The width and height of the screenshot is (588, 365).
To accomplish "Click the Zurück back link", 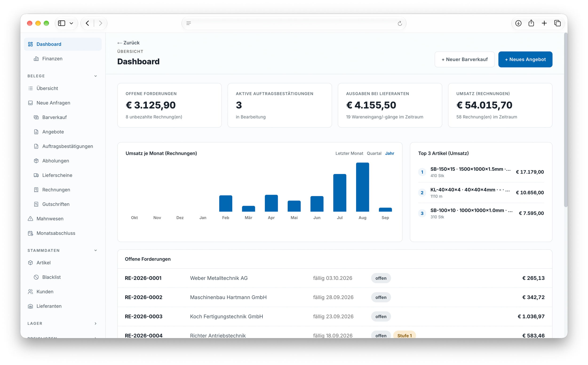I will pos(128,43).
